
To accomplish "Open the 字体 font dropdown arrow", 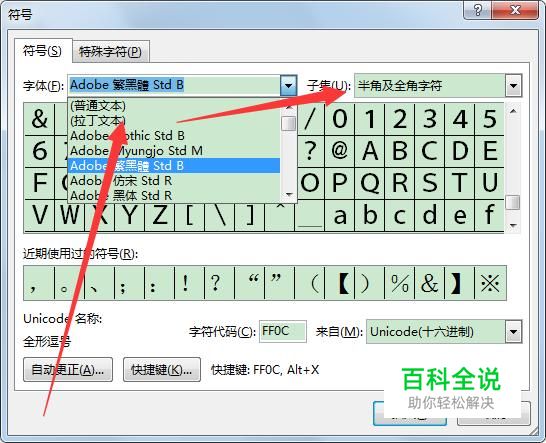I will pyautogui.click(x=288, y=85).
